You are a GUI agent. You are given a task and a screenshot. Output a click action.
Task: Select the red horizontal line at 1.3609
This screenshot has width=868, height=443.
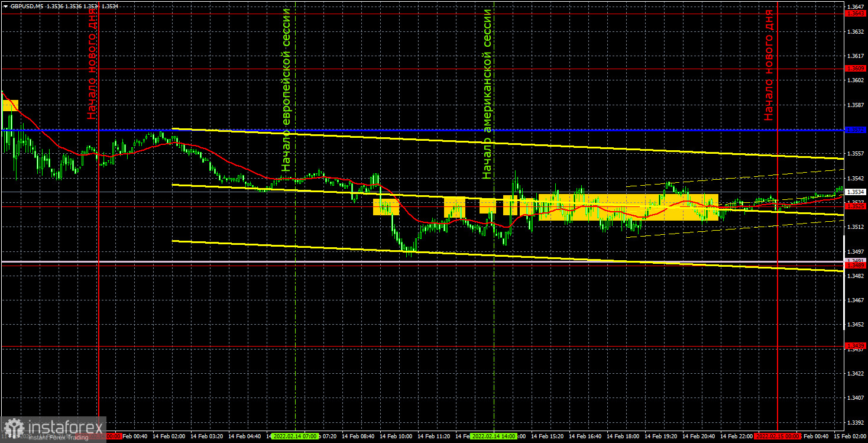coord(422,69)
